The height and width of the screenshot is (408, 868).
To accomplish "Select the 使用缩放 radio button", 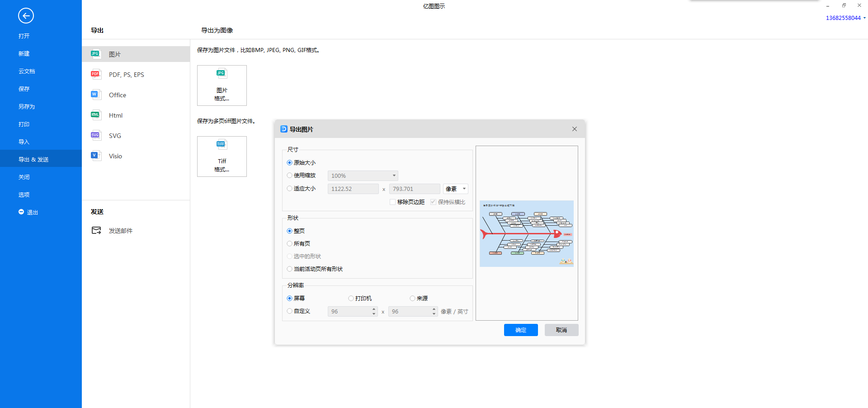I will [290, 176].
